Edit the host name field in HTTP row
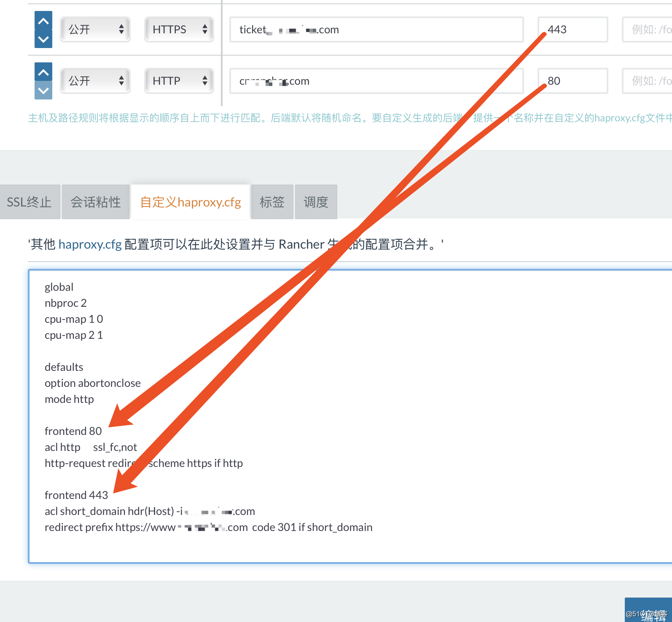This screenshot has width=672, height=622. pyautogui.click(x=376, y=81)
